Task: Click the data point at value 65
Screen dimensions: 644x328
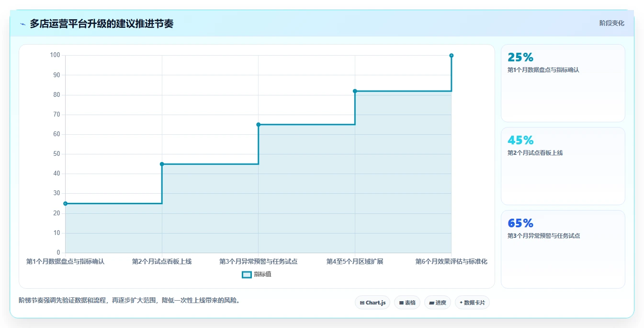Action: [259, 125]
